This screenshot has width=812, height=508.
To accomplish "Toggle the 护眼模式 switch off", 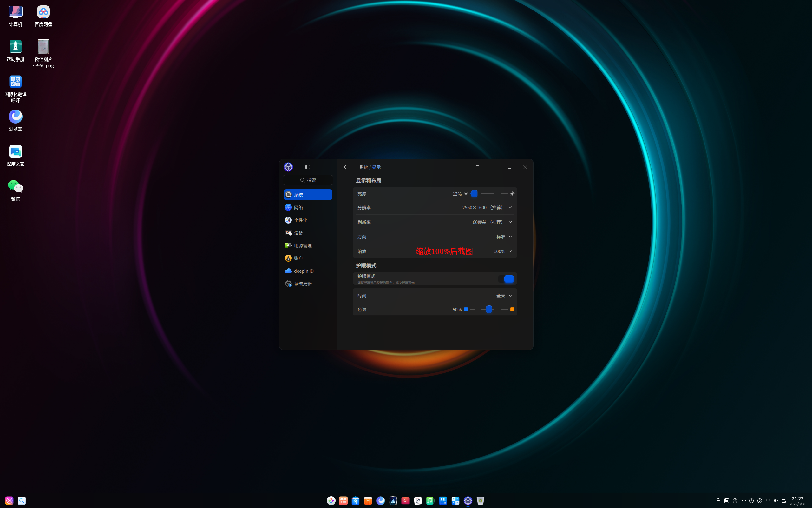I will pos(506,279).
